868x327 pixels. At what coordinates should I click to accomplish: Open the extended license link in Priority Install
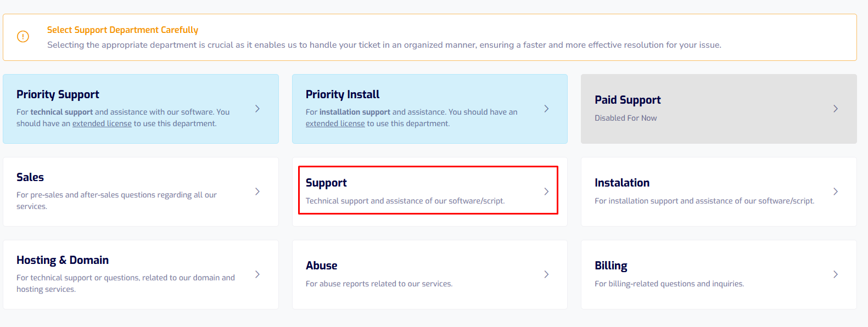[335, 123]
